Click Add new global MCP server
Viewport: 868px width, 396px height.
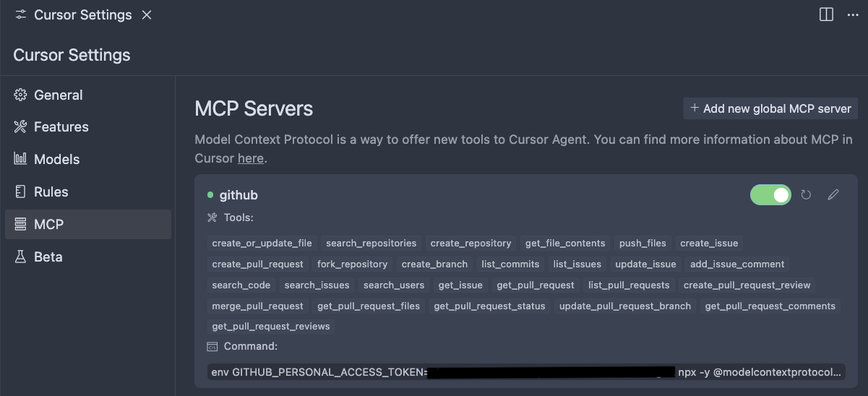[770, 108]
